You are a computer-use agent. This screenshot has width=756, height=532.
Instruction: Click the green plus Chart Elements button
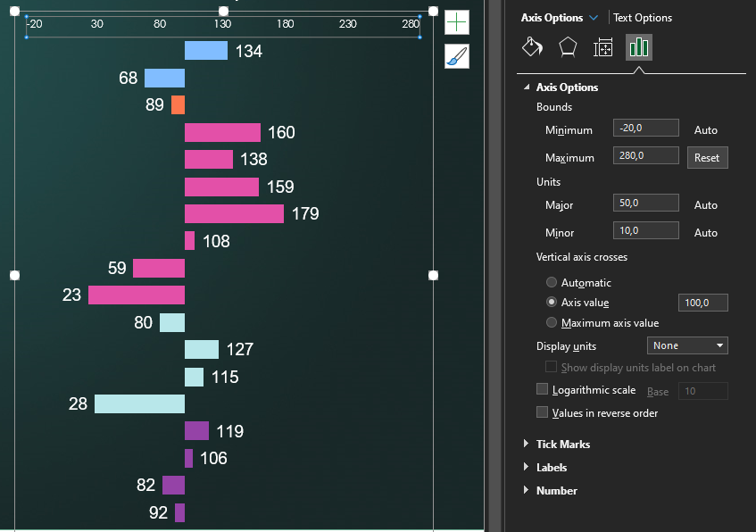point(457,22)
